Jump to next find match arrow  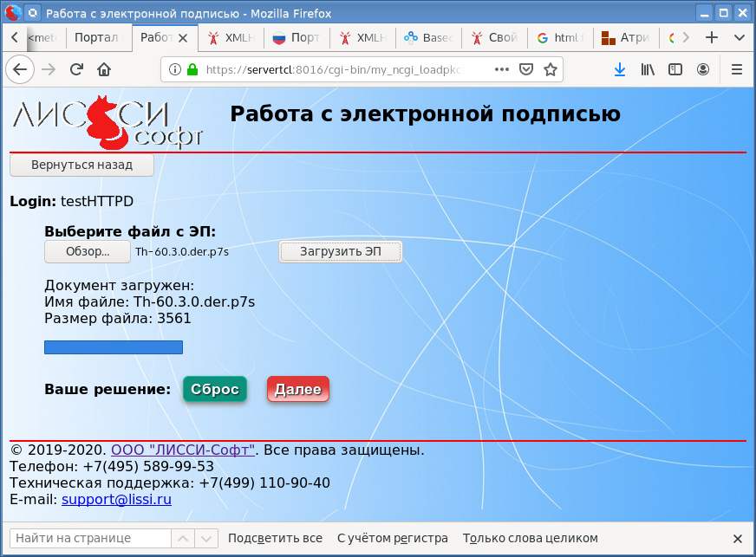click(x=206, y=538)
